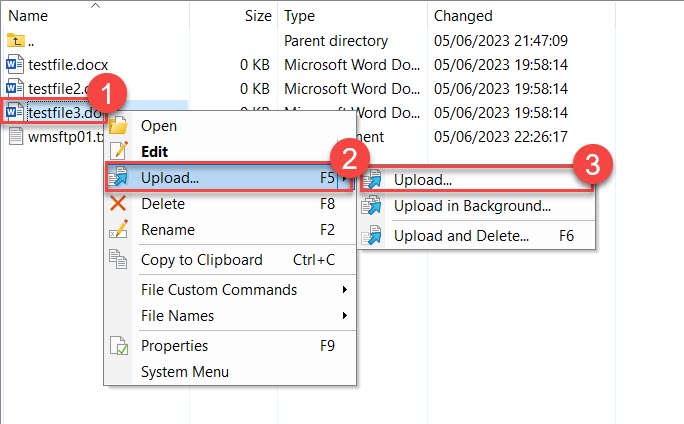Click the parent directory folder icon
This screenshot has width=684, height=424.
[x=15, y=41]
